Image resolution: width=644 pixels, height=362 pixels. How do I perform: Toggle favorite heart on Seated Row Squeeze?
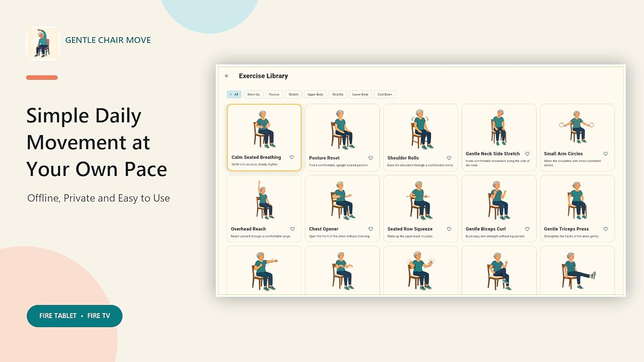pyautogui.click(x=449, y=229)
